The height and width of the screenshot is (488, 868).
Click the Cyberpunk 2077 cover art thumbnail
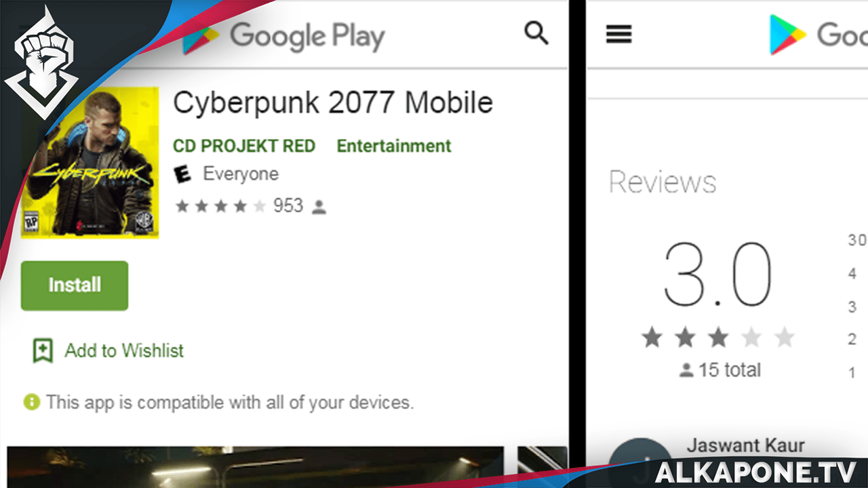tap(90, 162)
